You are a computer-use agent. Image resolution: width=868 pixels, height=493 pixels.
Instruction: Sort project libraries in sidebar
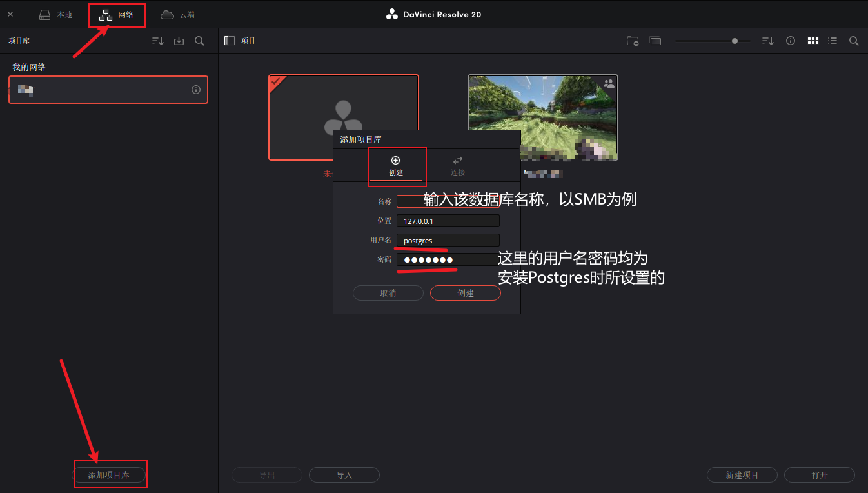[x=158, y=41]
